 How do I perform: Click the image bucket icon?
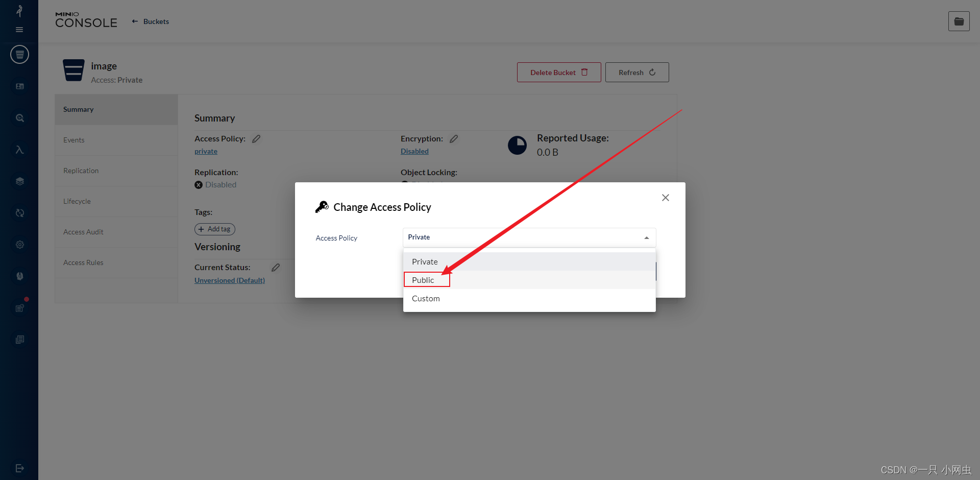[x=73, y=70]
